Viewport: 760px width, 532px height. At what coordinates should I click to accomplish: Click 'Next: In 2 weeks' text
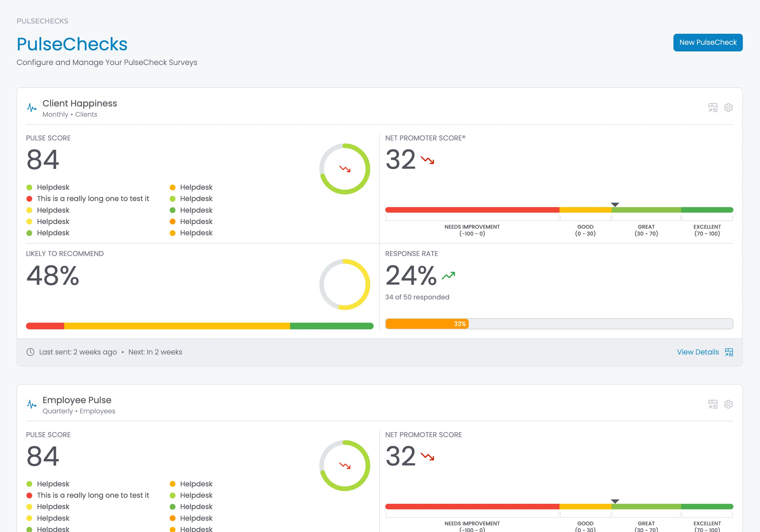(155, 352)
